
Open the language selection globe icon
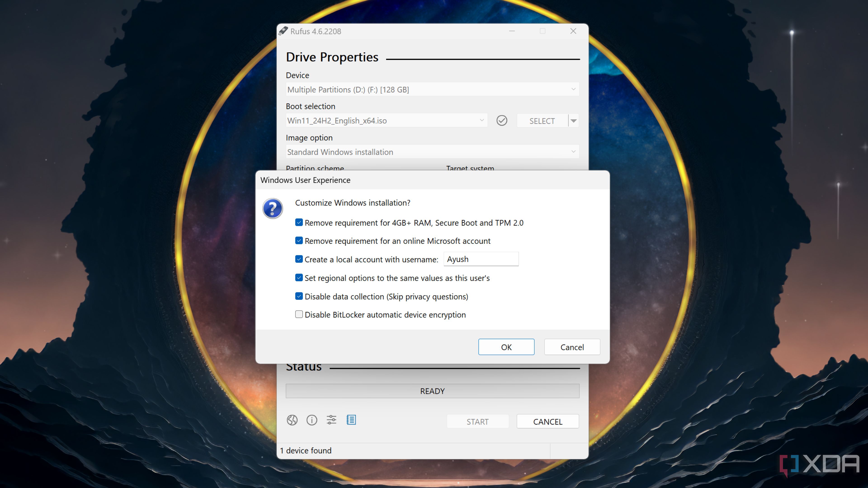tap(292, 420)
